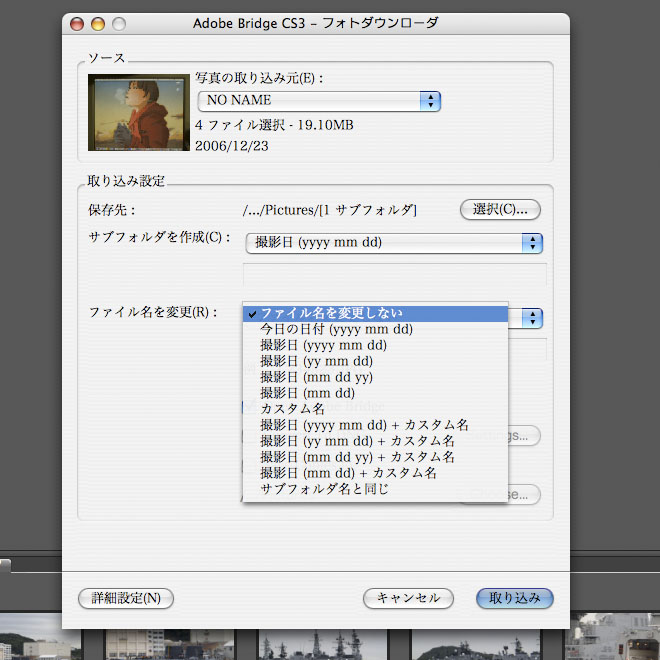Open the 写真の取り込み元 NO NAME dropdown
This screenshot has height=660, width=660.
click(319, 101)
